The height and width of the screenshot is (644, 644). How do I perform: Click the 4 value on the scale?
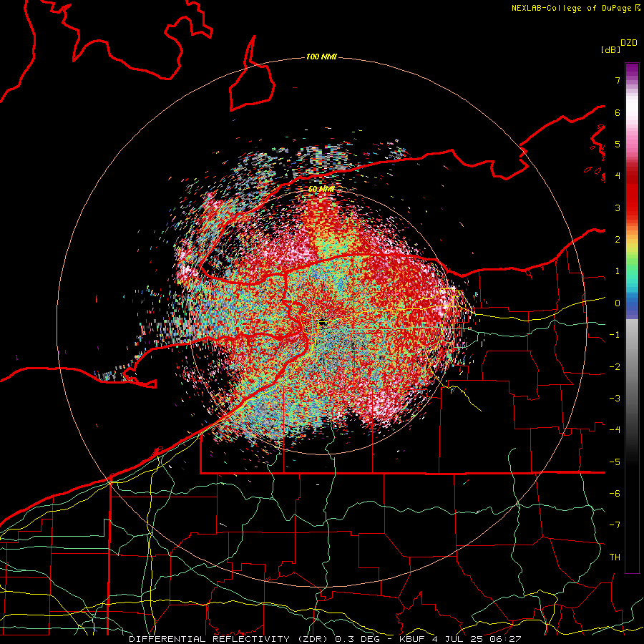click(618, 176)
